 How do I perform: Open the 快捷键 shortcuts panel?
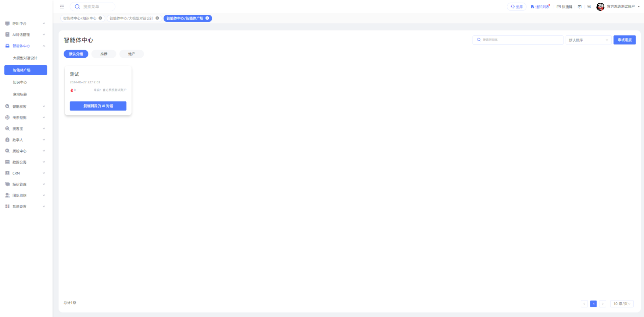click(564, 7)
